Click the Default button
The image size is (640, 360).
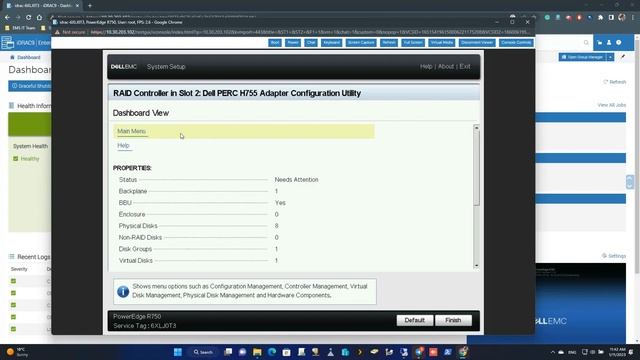coord(415,320)
